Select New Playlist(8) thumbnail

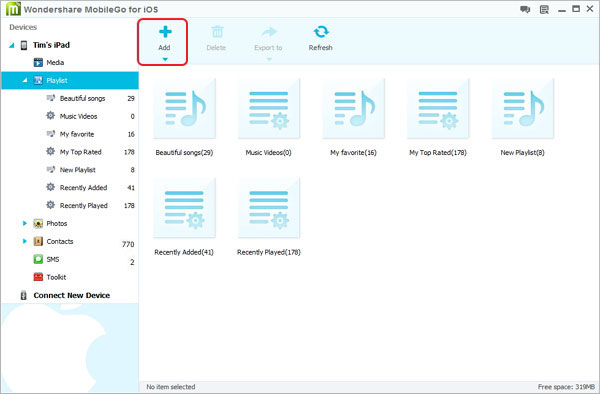coord(523,109)
